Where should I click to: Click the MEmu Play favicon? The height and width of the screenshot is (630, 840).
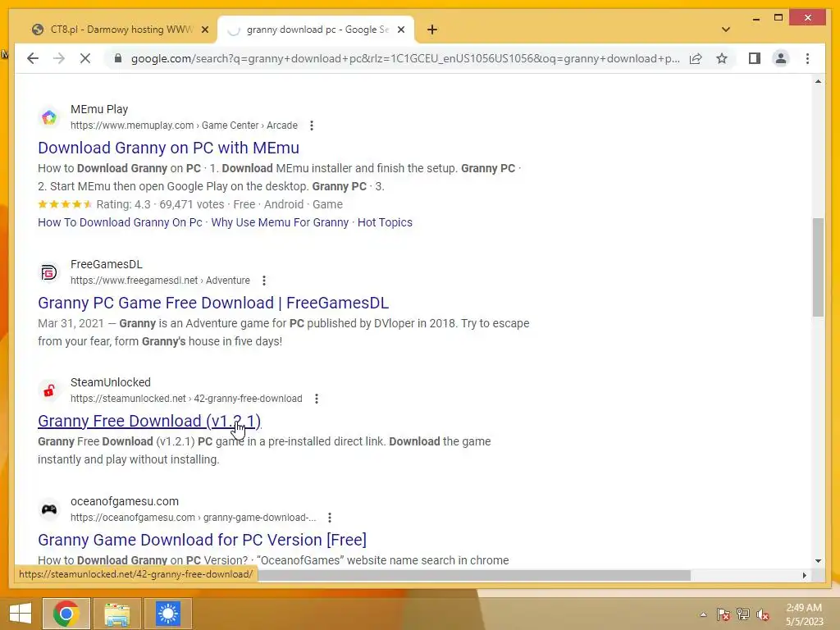click(48, 116)
